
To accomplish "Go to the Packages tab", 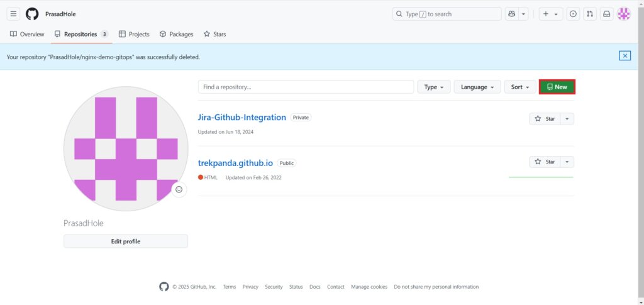I will click(x=176, y=34).
